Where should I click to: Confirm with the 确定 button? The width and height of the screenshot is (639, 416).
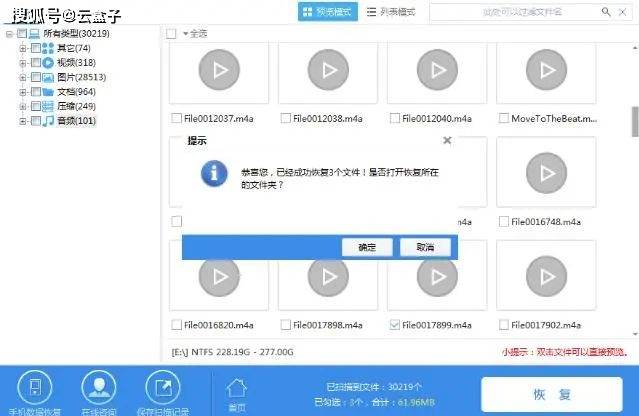(x=367, y=247)
